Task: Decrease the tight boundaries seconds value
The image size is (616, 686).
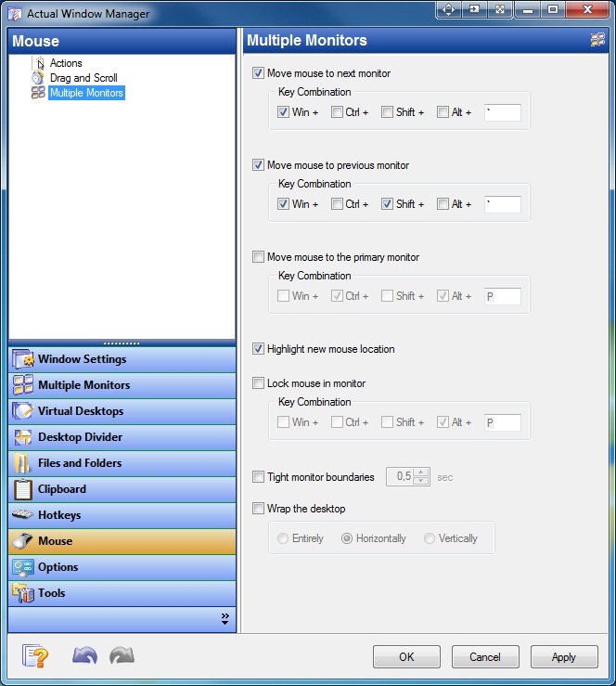Action: coord(421,481)
